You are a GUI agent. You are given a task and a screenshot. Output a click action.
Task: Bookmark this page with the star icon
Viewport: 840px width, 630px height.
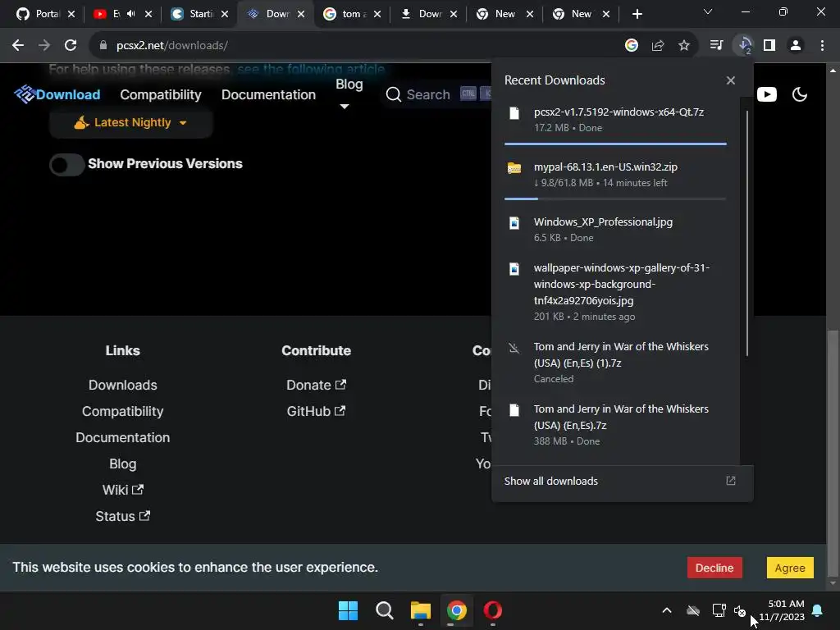(x=684, y=46)
